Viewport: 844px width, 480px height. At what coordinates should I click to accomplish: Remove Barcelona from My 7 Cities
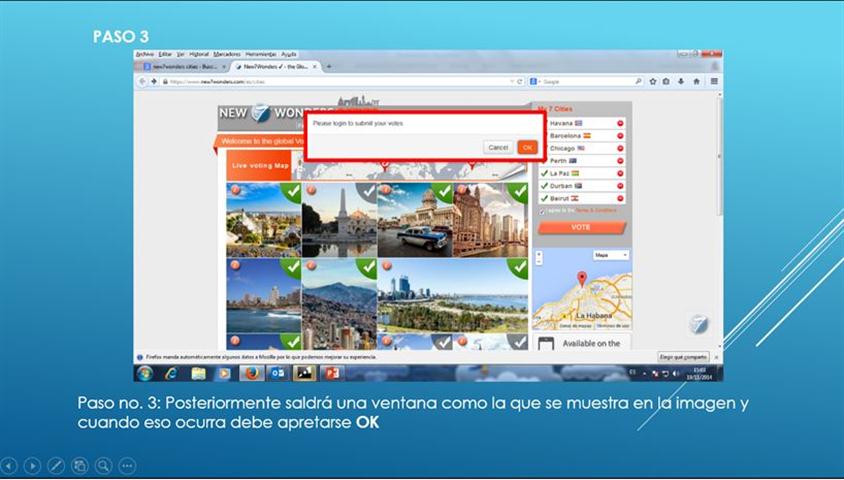(x=620, y=136)
